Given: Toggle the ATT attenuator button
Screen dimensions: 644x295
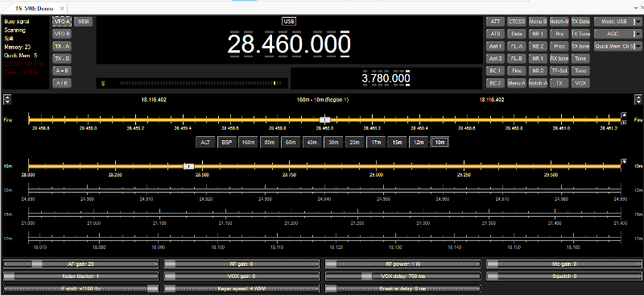Looking at the screenshot, I should click(x=495, y=22).
